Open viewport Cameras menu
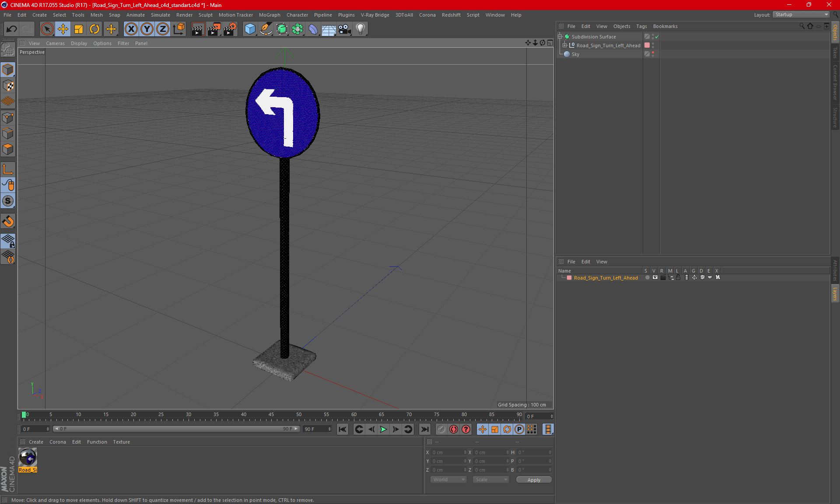Screen dimensions: 840x504 55,43
